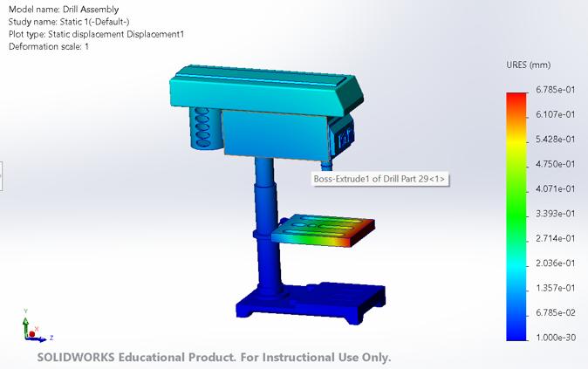Click the 6.107e-01 legend value
Viewport: 588px width, 369px height.
[555, 114]
